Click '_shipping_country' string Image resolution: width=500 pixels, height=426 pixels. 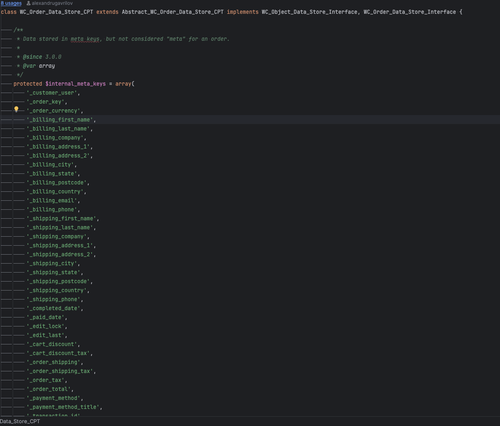click(x=57, y=291)
